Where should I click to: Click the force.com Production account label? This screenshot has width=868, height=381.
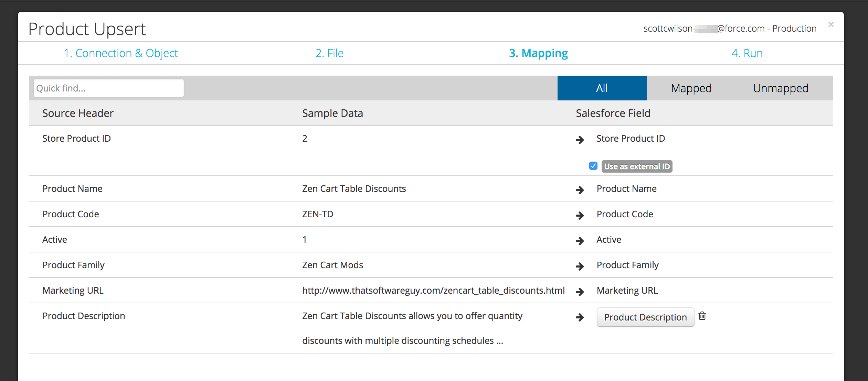pos(730,28)
